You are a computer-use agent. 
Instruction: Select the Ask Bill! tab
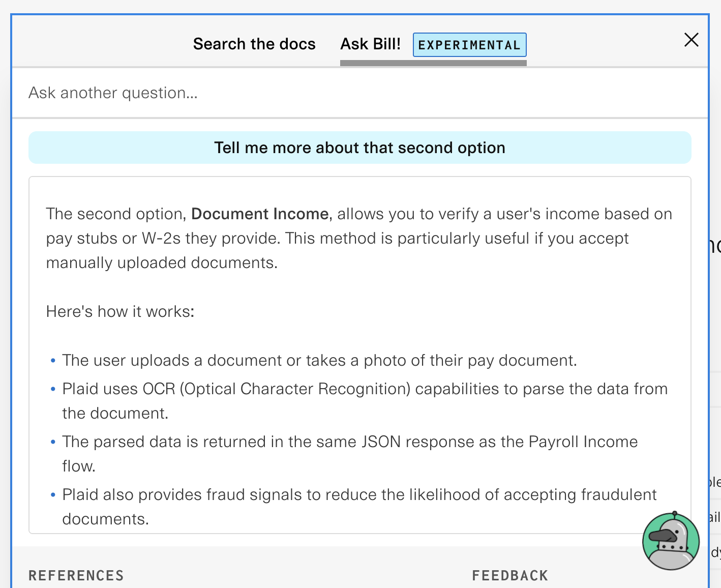coord(370,44)
